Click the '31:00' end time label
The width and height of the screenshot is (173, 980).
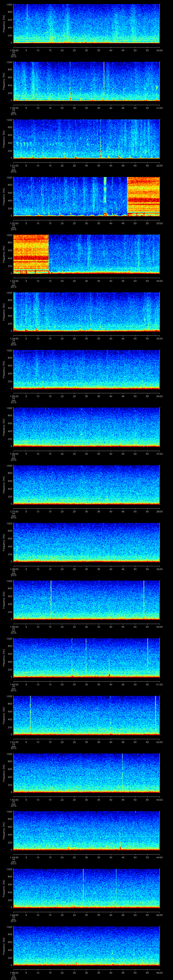pos(160,108)
